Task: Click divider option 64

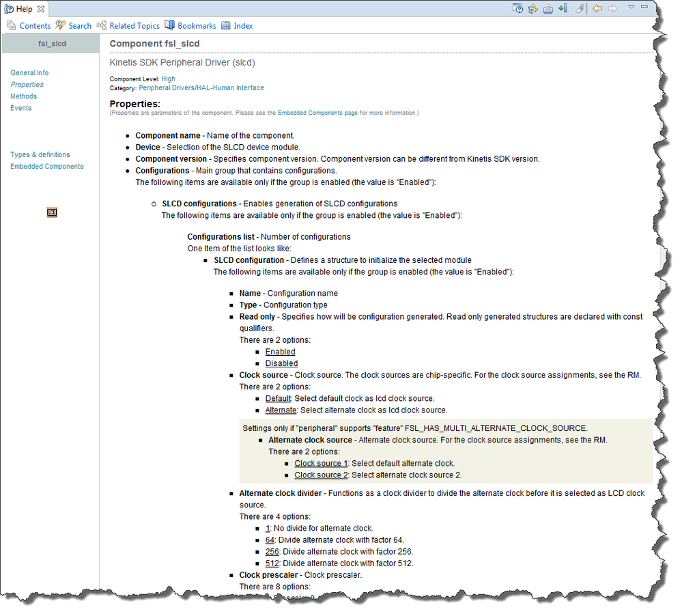Action: pyautogui.click(x=270, y=540)
